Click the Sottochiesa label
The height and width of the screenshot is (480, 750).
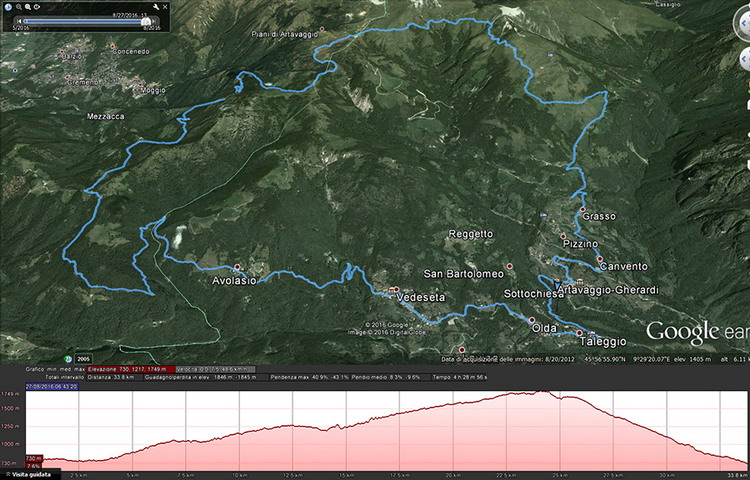pos(534,294)
